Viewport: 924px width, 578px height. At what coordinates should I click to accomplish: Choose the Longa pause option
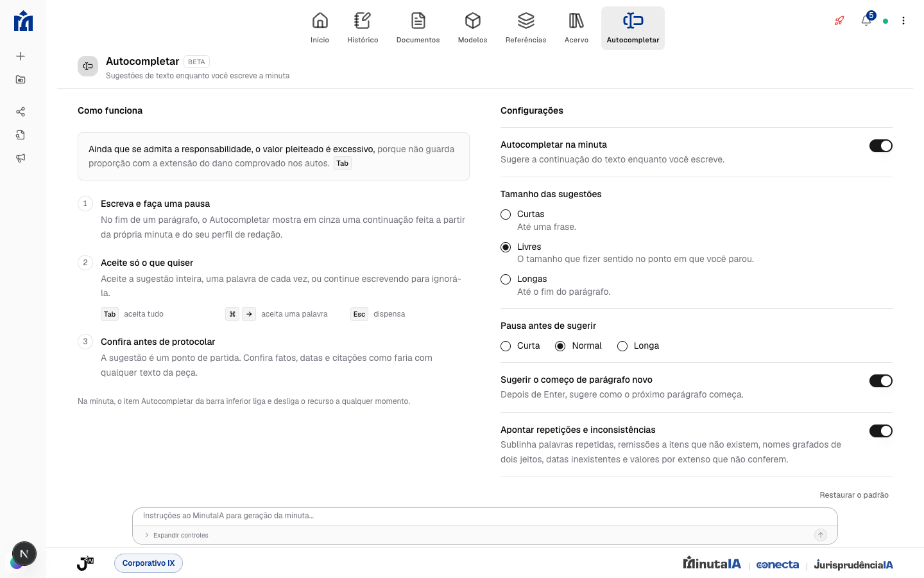622,346
